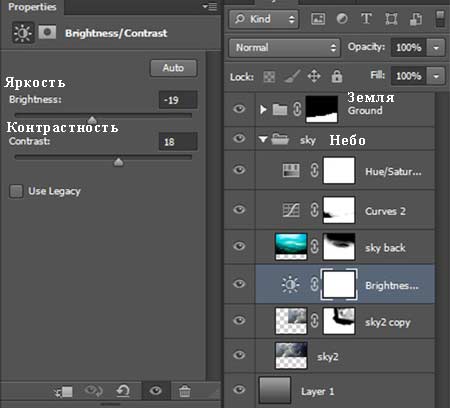Viewport: 450px width, 408px height.
Task: Select the Curves 2 mask thumbnail
Action: click(339, 210)
